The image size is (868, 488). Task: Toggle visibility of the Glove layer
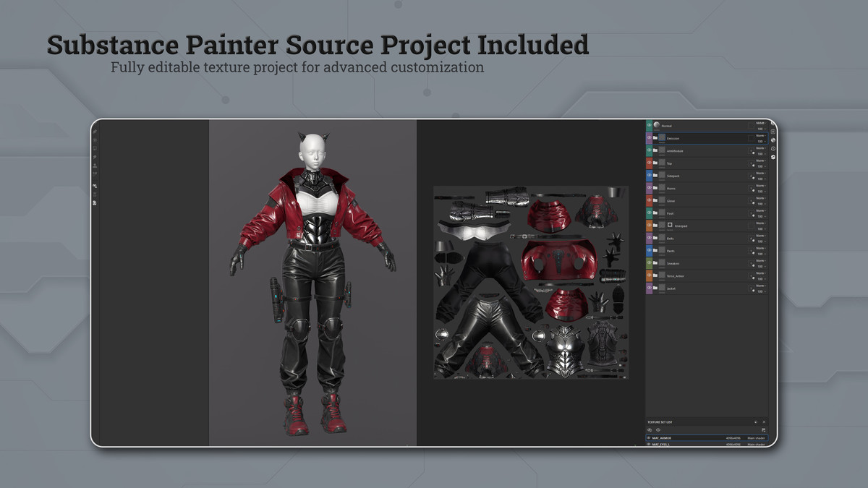click(x=649, y=200)
